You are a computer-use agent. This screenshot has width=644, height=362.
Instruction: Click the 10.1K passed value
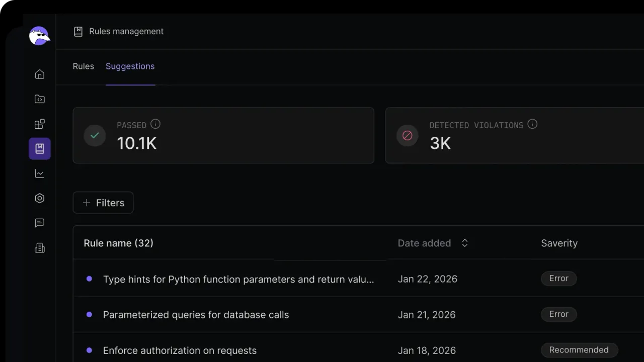pyautogui.click(x=136, y=143)
